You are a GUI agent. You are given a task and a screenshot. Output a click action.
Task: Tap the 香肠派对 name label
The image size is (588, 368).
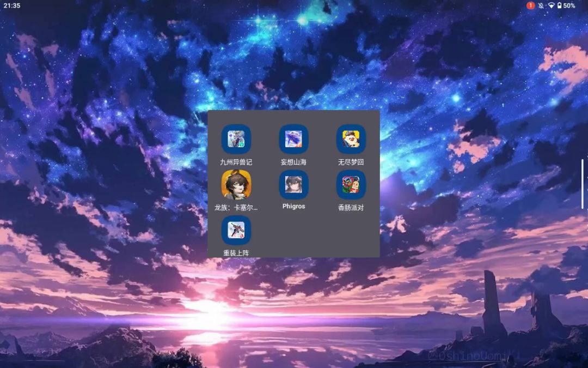[351, 208]
